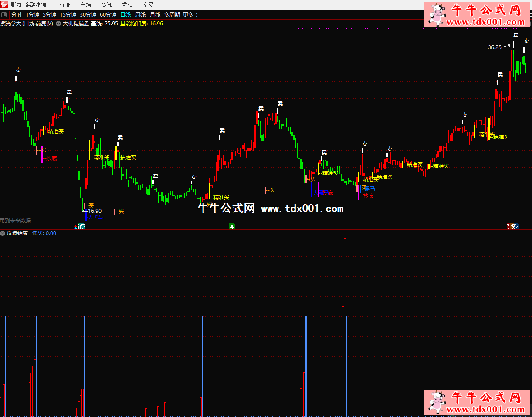Click the 大黑马 signal marker near 16.90
Viewport: 532px width, 417px height.
point(95,216)
